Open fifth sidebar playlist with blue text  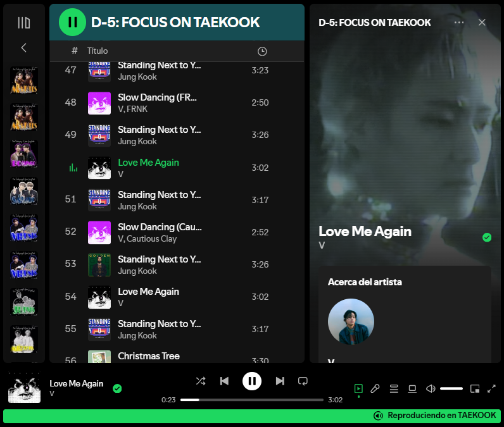click(x=24, y=228)
